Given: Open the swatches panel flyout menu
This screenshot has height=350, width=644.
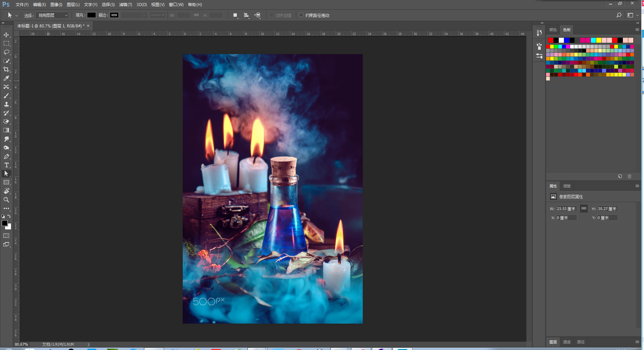Looking at the screenshot, I should [637, 30].
